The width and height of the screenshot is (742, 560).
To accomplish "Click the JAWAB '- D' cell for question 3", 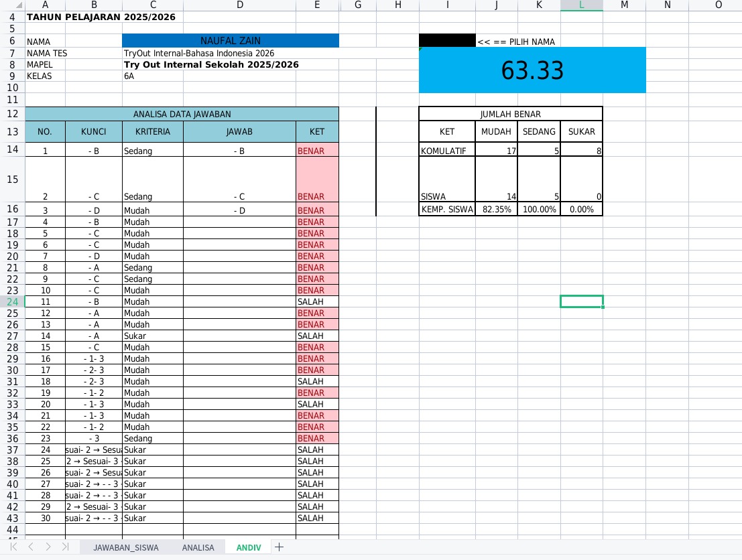I will click(x=239, y=210).
